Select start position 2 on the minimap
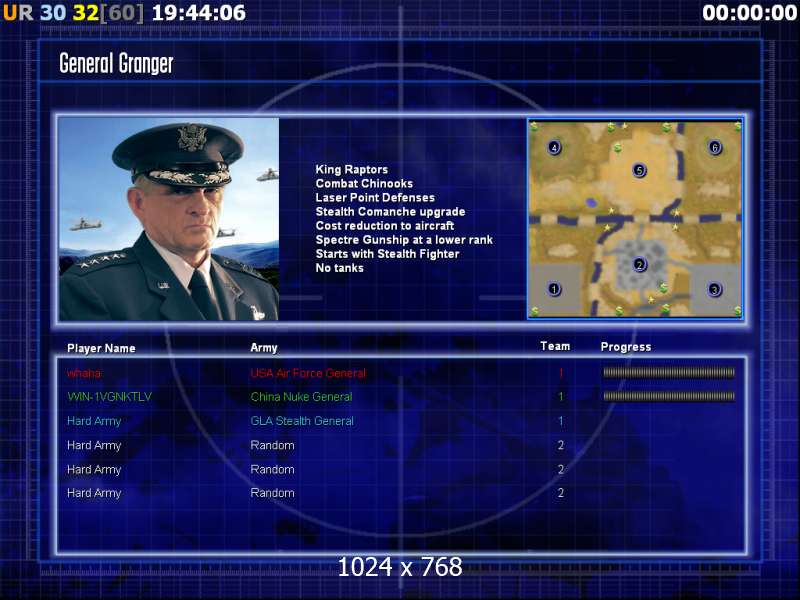Image resolution: width=800 pixels, height=600 pixels. click(x=639, y=264)
